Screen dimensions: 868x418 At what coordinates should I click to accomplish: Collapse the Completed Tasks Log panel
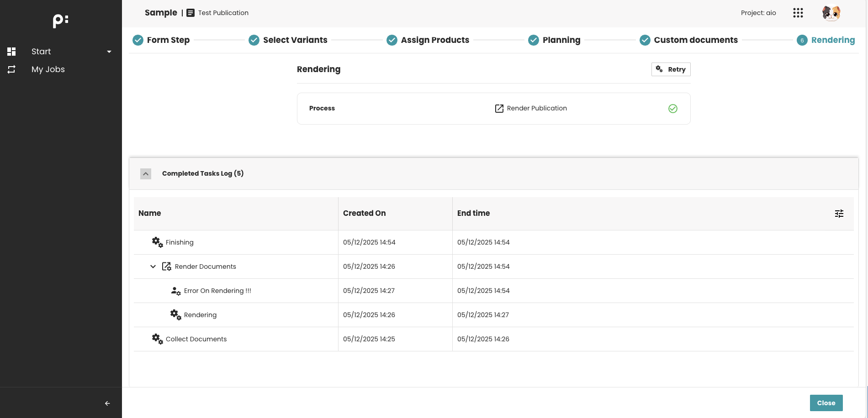click(x=146, y=174)
